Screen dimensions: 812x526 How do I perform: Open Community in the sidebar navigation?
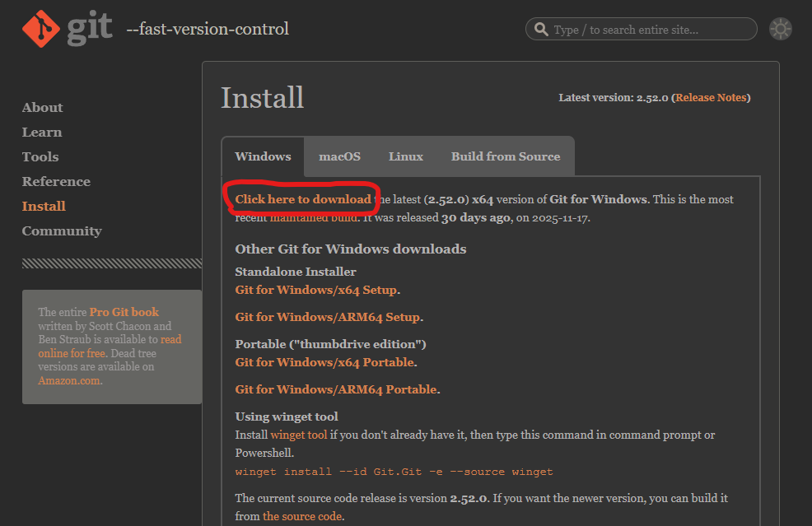click(62, 231)
